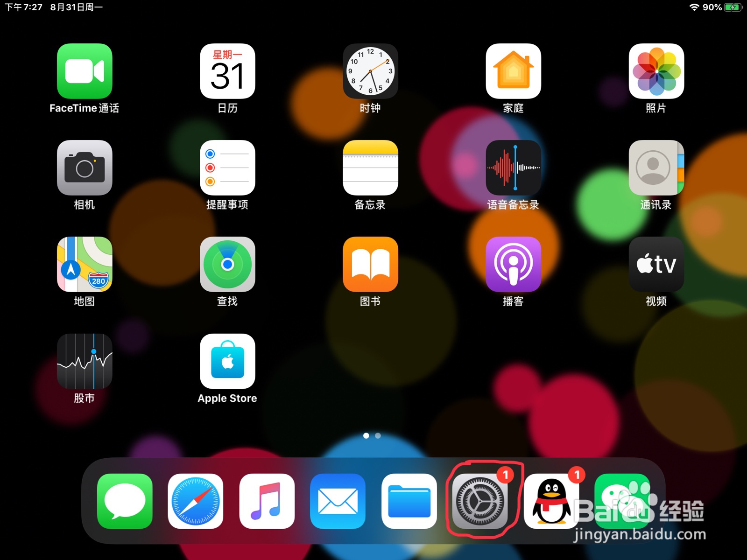Open Settings from the dock
Image resolution: width=747 pixels, height=560 pixels.
(x=480, y=501)
